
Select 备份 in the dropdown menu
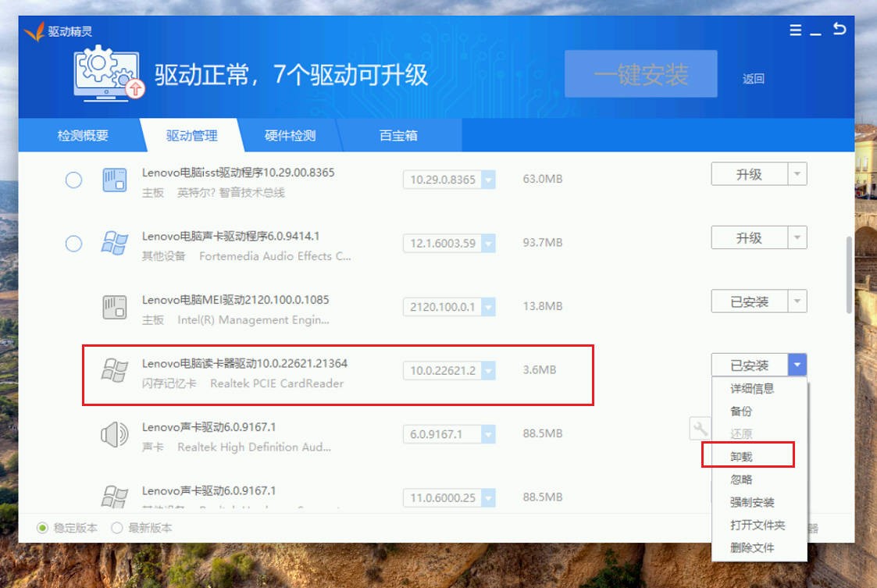741,411
